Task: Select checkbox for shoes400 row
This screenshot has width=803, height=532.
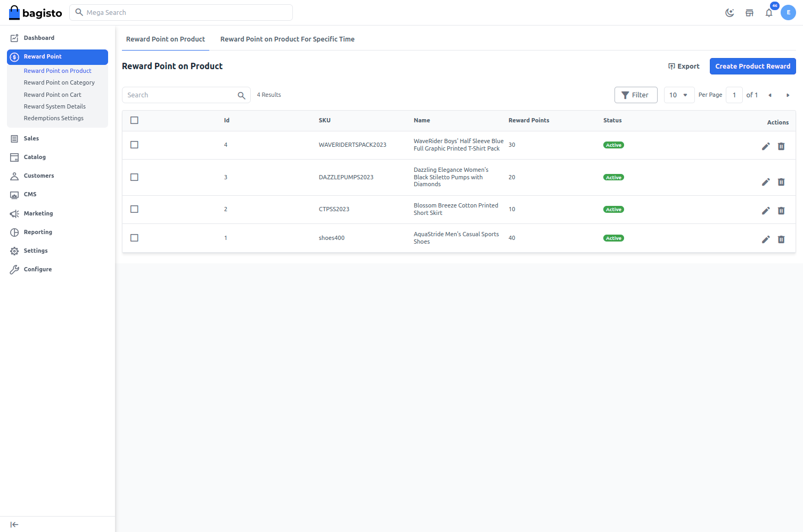Action: coord(134,238)
